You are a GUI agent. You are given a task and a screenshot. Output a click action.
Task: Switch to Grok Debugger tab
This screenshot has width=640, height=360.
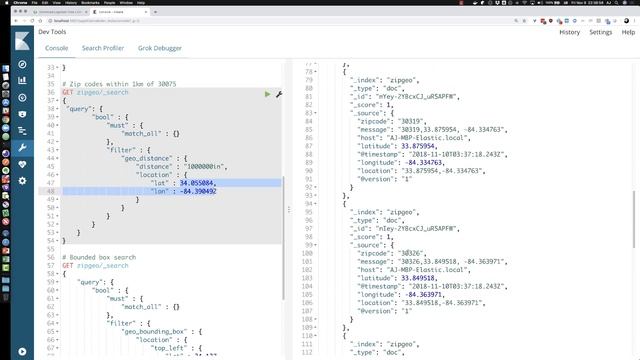pos(160,48)
